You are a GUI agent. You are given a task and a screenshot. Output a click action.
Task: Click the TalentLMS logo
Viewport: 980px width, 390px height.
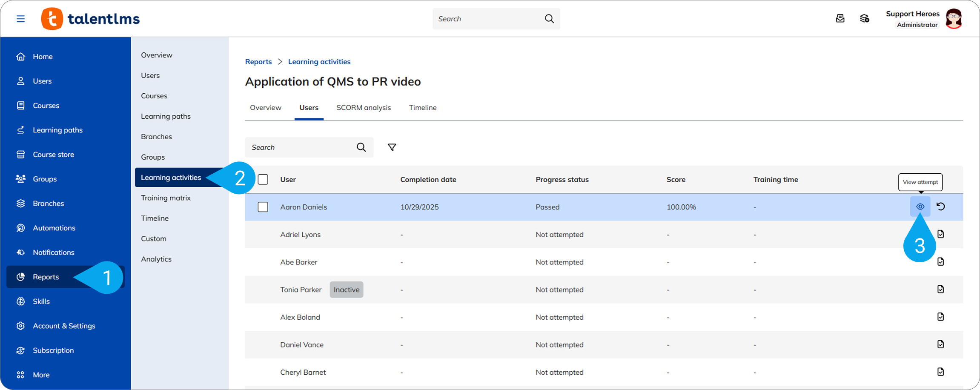[x=90, y=19]
